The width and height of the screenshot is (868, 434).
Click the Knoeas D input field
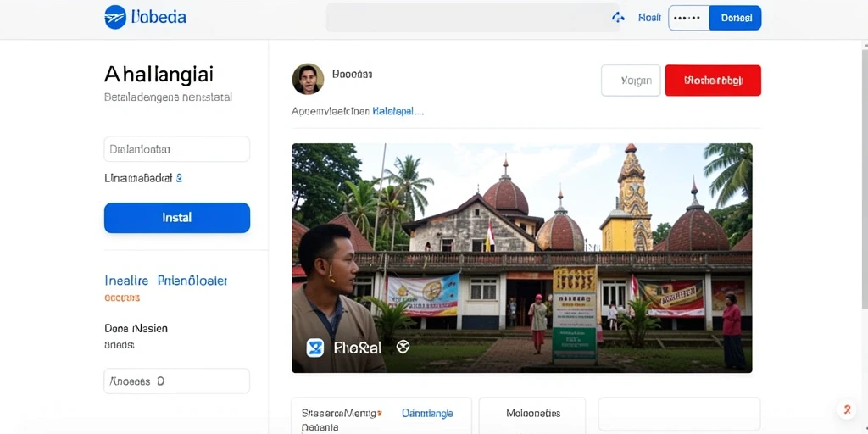[177, 381]
